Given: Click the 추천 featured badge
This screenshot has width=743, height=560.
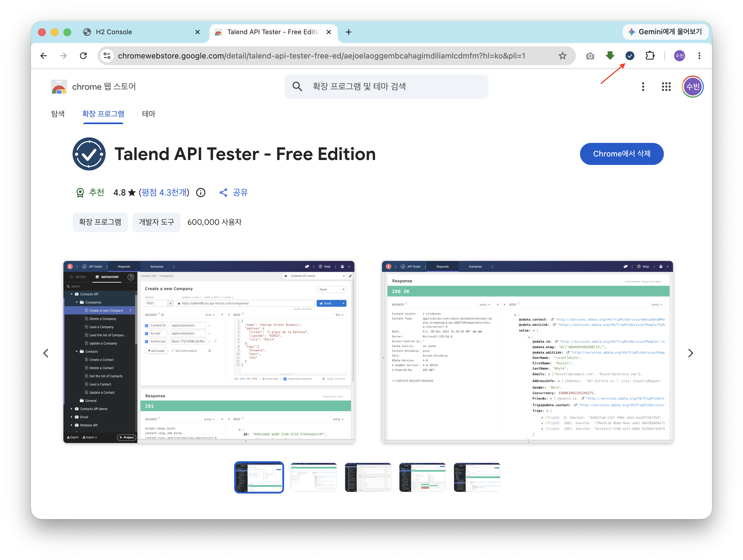Looking at the screenshot, I should coord(90,193).
